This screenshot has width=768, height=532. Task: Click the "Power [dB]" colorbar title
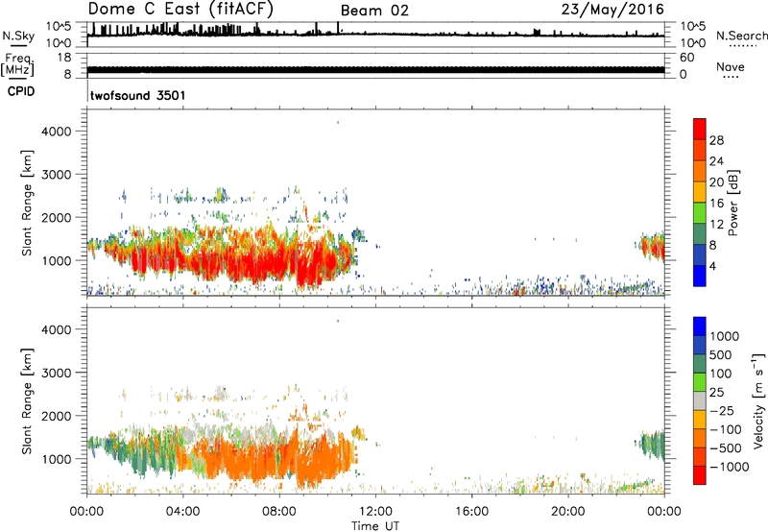732,203
